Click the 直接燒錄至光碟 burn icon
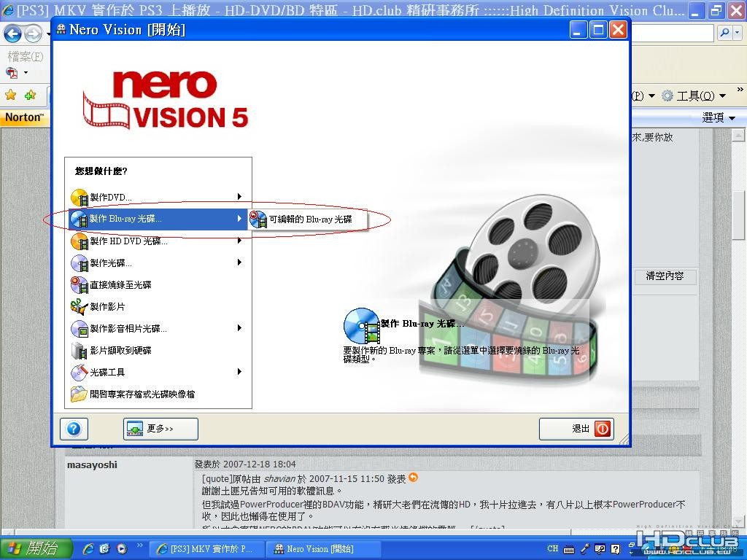Viewport: 747px width, 560px height. [x=80, y=285]
